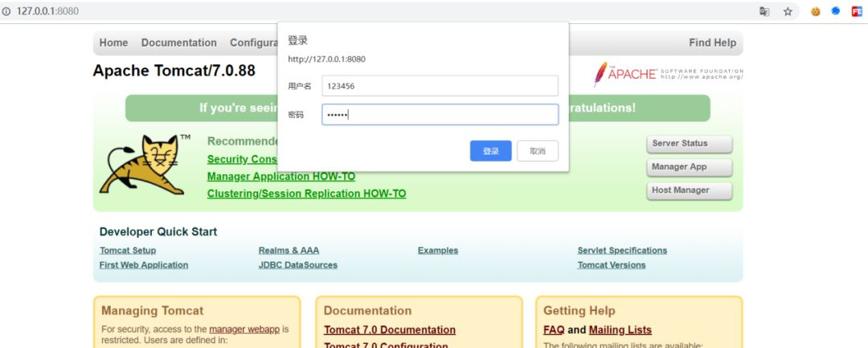This screenshot has height=348, width=868.
Task: Open the blue round extension icon
Action: point(835,11)
